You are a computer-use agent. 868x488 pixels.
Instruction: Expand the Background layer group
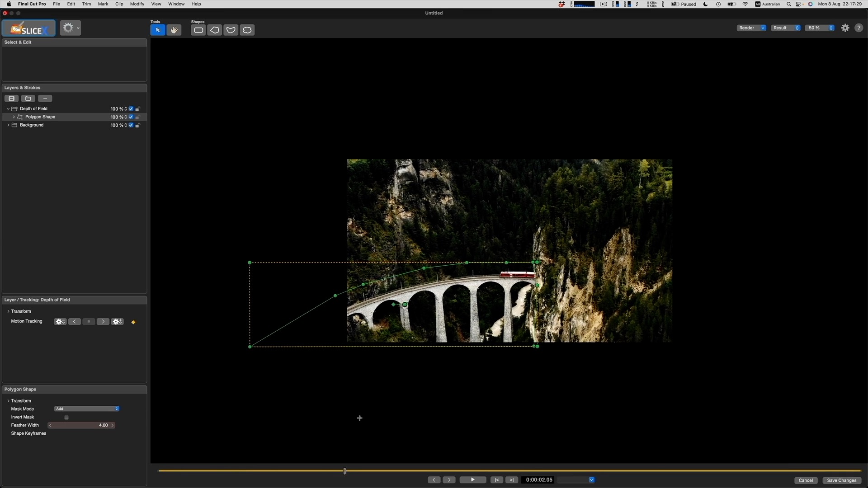(8, 125)
